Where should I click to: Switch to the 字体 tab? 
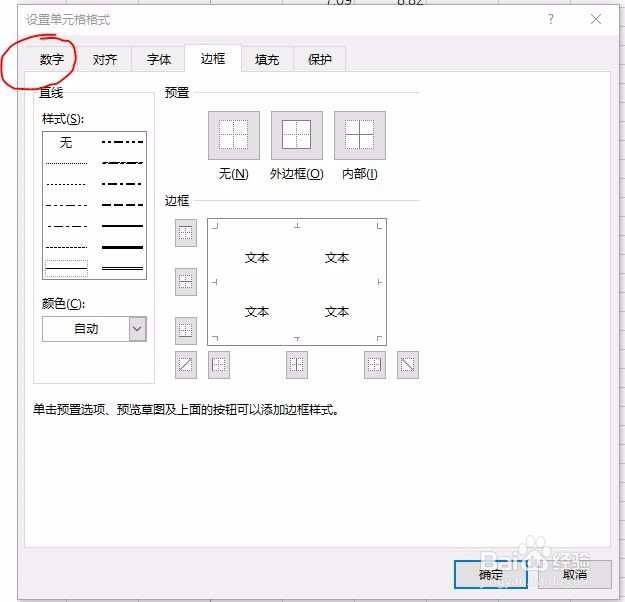158,59
